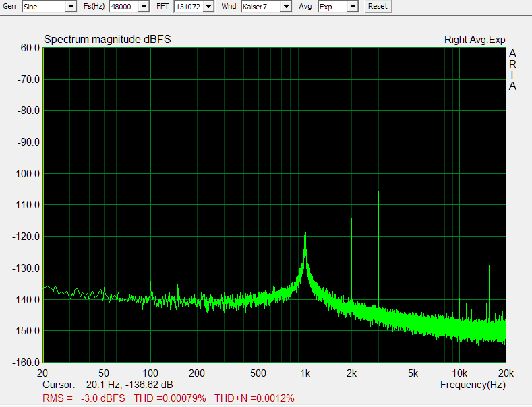Image resolution: width=532 pixels, height=407 pixels.
Task: Click the RMS = -3.0 dBFS readout
Action: pyautogui.click(x=84, y=398)
